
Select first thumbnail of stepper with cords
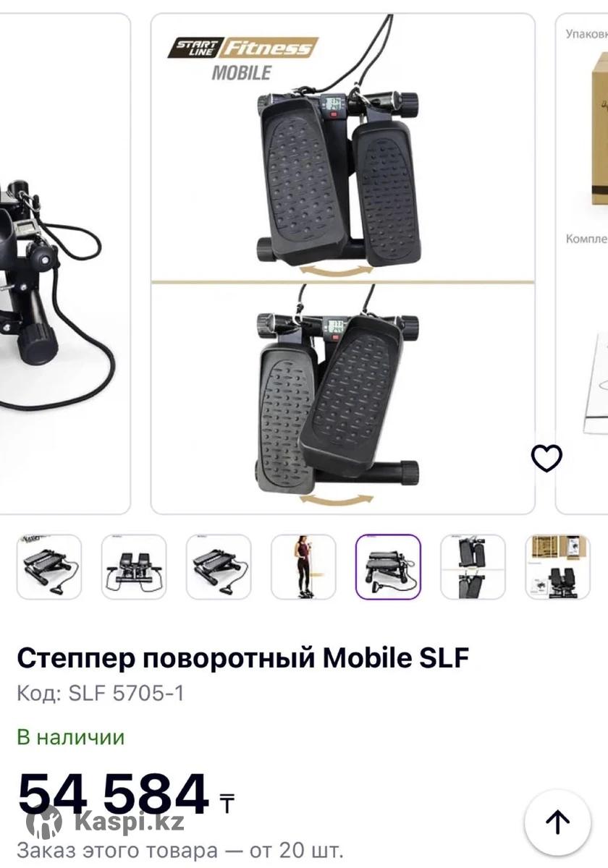49,567
